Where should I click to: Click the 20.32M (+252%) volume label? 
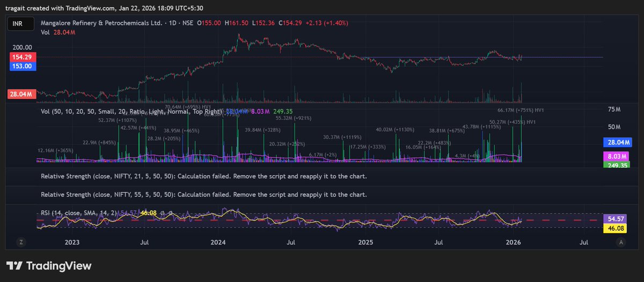pyautogui.click(x=287, y=144)
